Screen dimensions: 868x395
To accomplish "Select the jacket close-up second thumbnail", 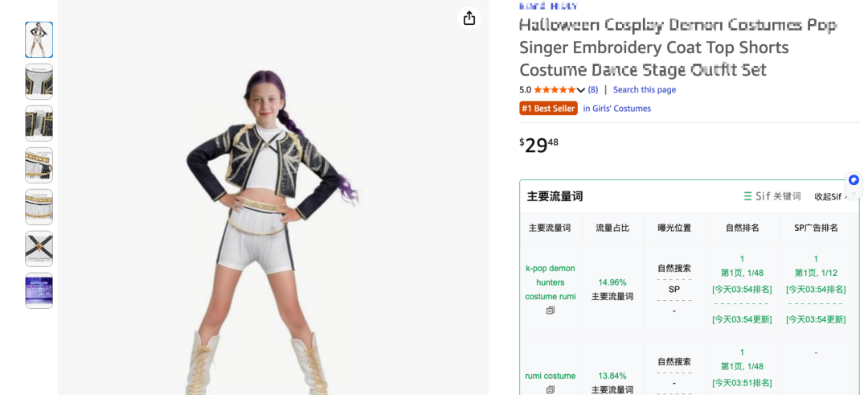I will point(39,81).
